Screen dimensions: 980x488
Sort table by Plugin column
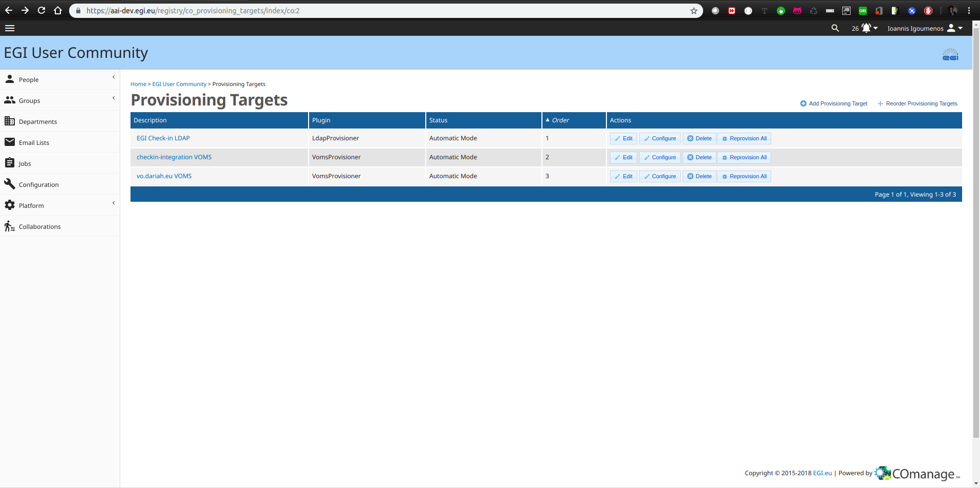point(321,120)
